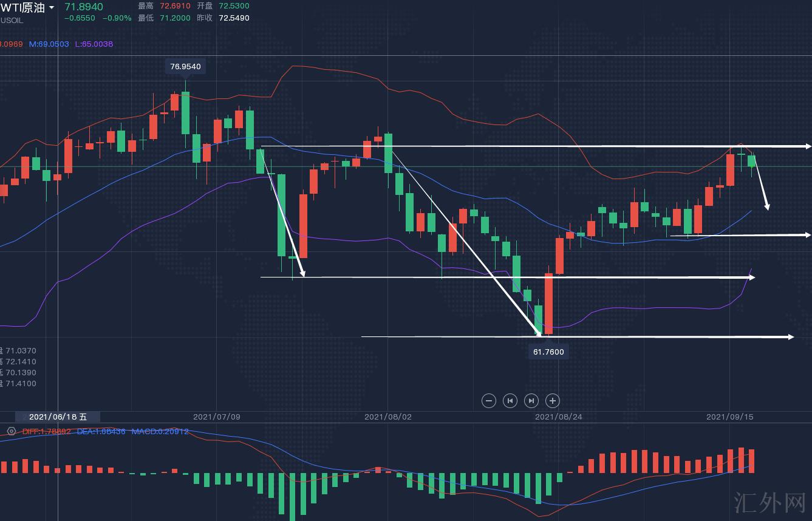
Task: Click the 71.0370 value in the left readout
Action: coord(21,351)
